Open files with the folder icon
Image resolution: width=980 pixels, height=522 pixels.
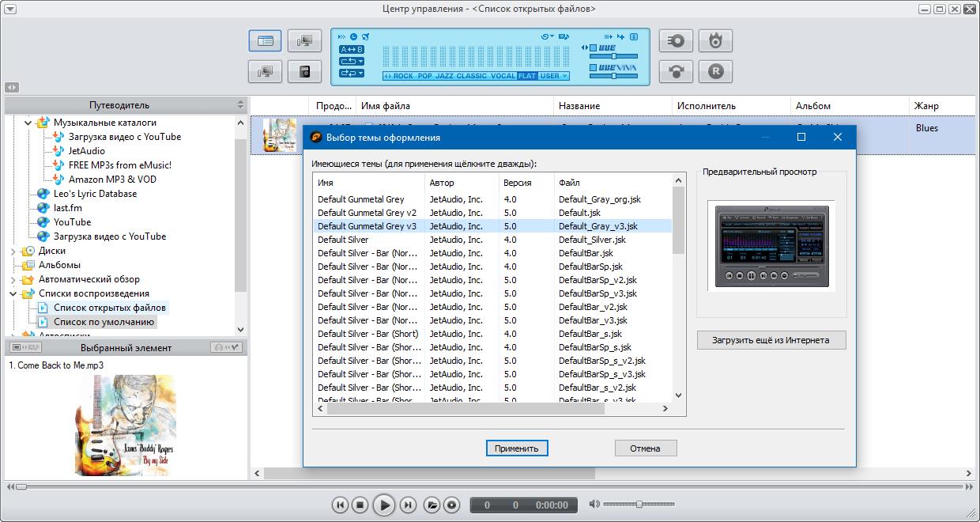(432, 505)
